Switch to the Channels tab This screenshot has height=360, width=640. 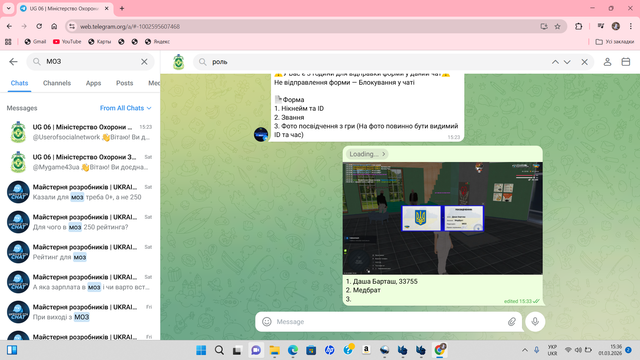pyautogui.click(x=57, y=83)
